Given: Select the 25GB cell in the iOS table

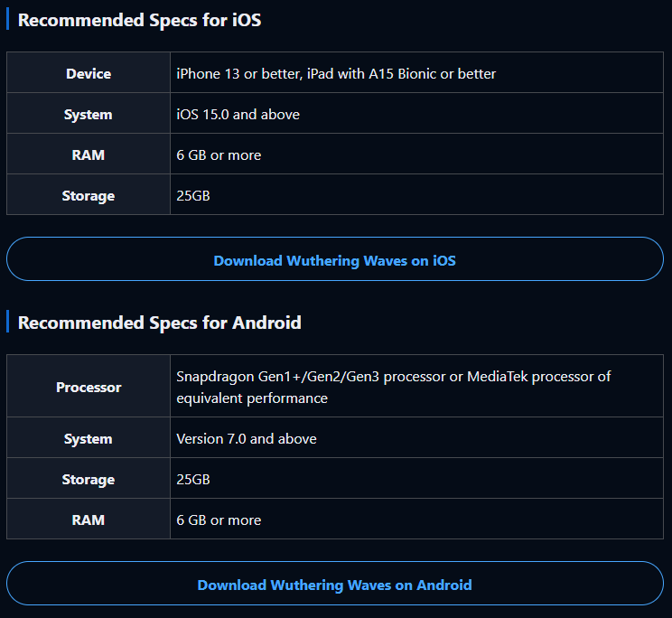Looking at the screenshot, I should [416, 194].
